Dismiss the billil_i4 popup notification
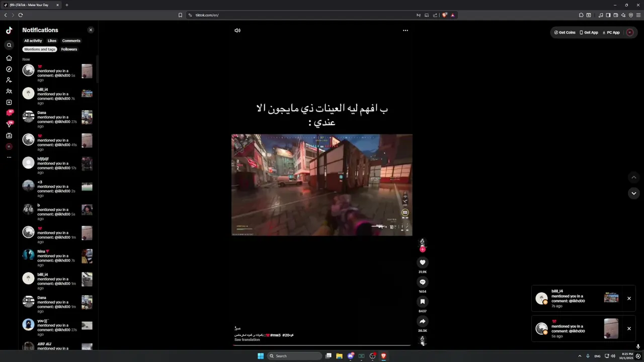 (629, 298)
